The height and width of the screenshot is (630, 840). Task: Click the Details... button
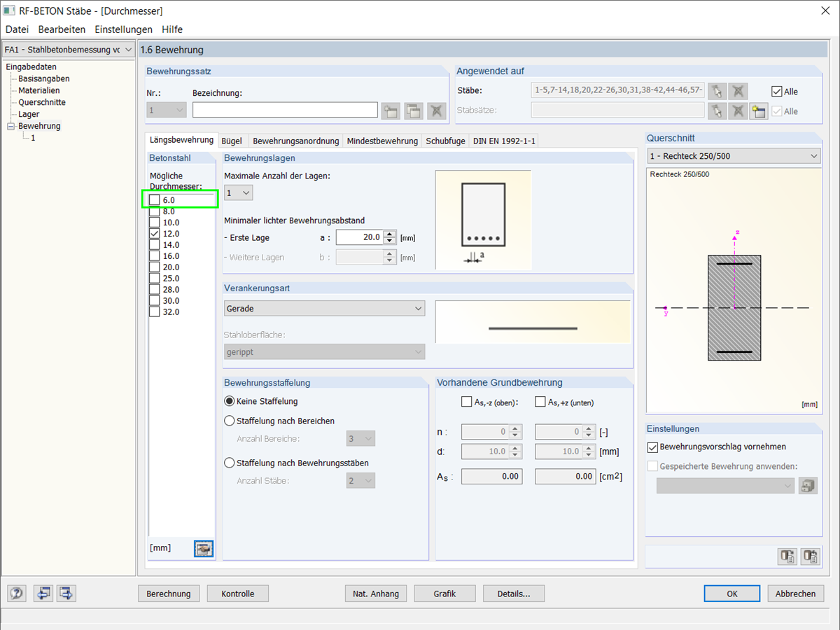[x=514, y=594]
